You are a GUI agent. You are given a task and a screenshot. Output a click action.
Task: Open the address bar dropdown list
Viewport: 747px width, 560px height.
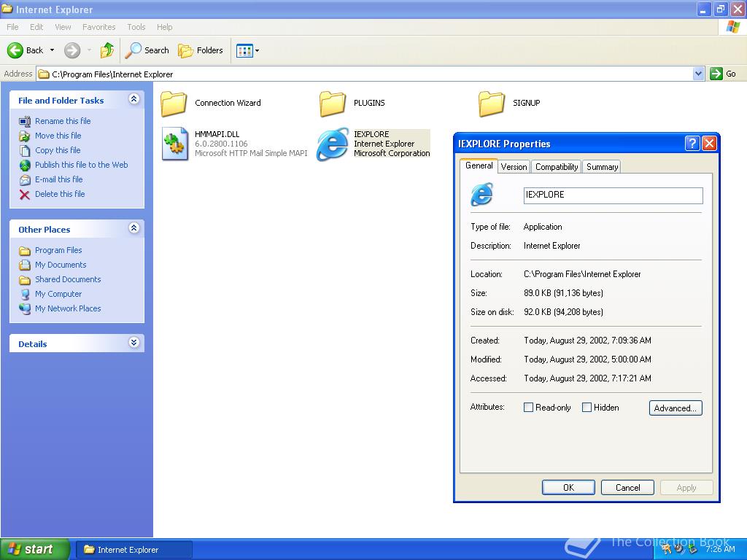pyautogui.click(x=697, y=73)
